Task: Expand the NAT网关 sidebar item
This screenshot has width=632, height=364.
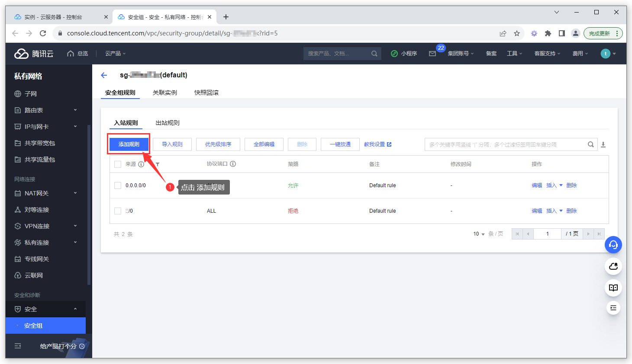Action: tap(45, 193)
